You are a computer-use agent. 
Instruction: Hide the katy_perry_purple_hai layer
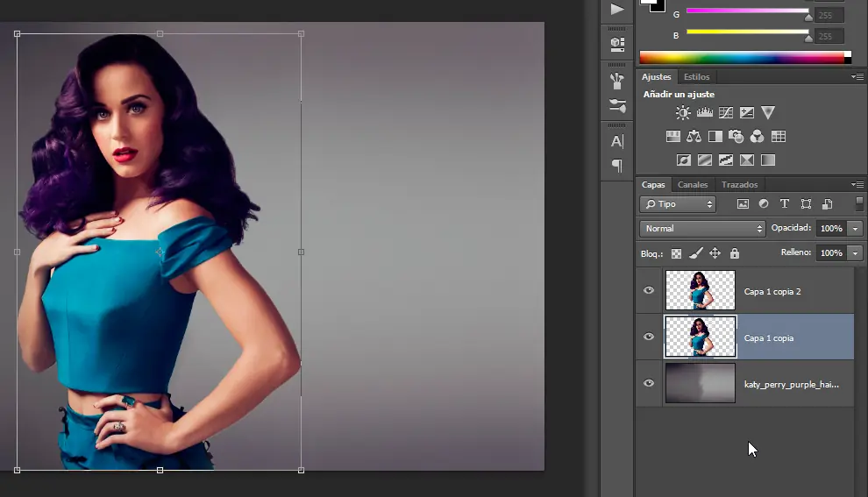coord(649,383)
